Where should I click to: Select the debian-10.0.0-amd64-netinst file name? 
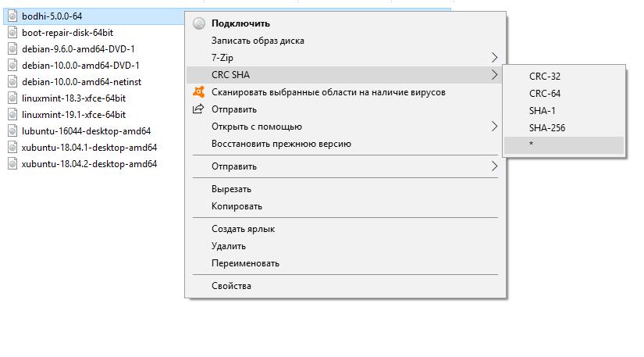click(81, 81)
